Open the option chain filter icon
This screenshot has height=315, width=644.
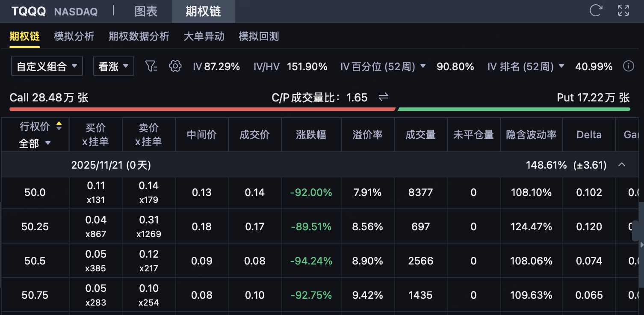[151, 66]
